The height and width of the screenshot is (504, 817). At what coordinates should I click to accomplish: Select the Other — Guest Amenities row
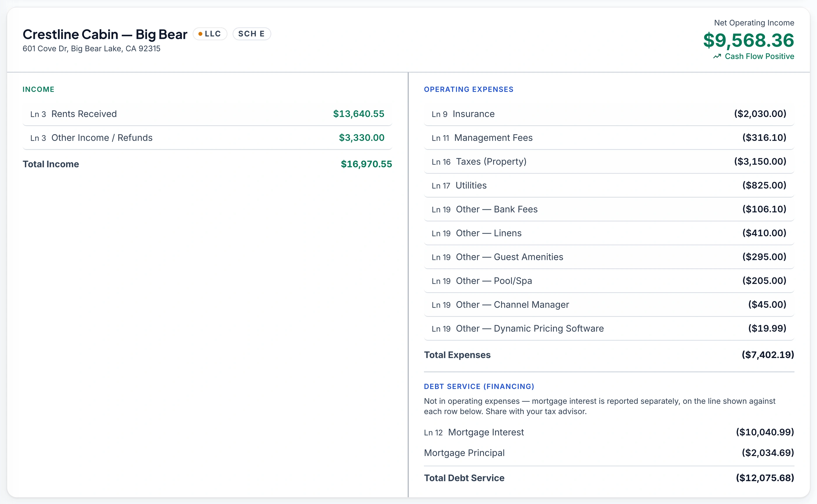[x=609, y=257]
